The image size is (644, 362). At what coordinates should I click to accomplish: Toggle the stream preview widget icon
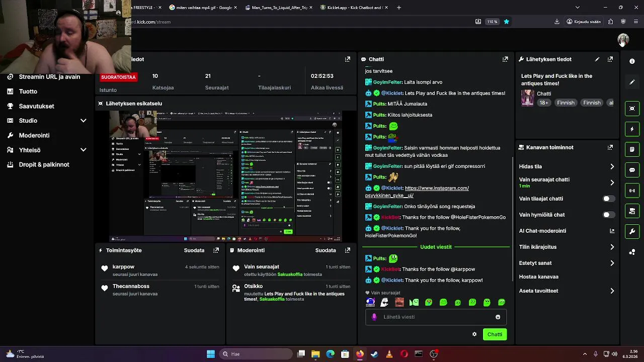pos(632,108)
